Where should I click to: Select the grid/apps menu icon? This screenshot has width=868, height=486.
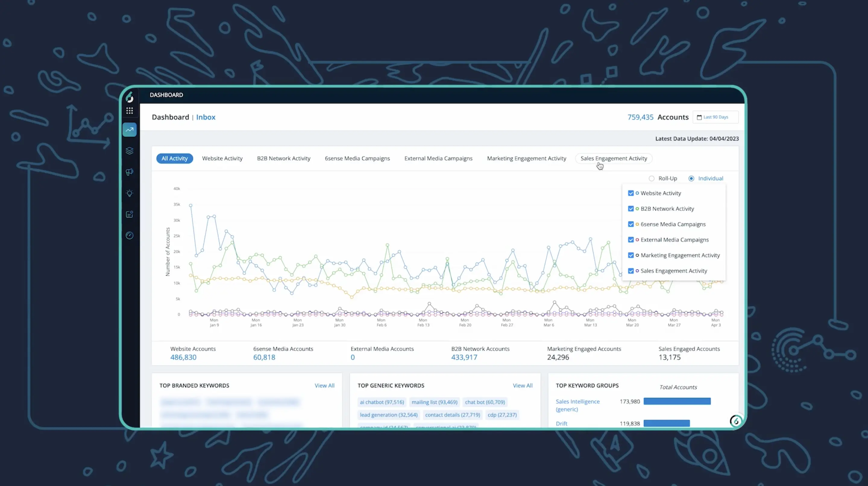point(129,110)
